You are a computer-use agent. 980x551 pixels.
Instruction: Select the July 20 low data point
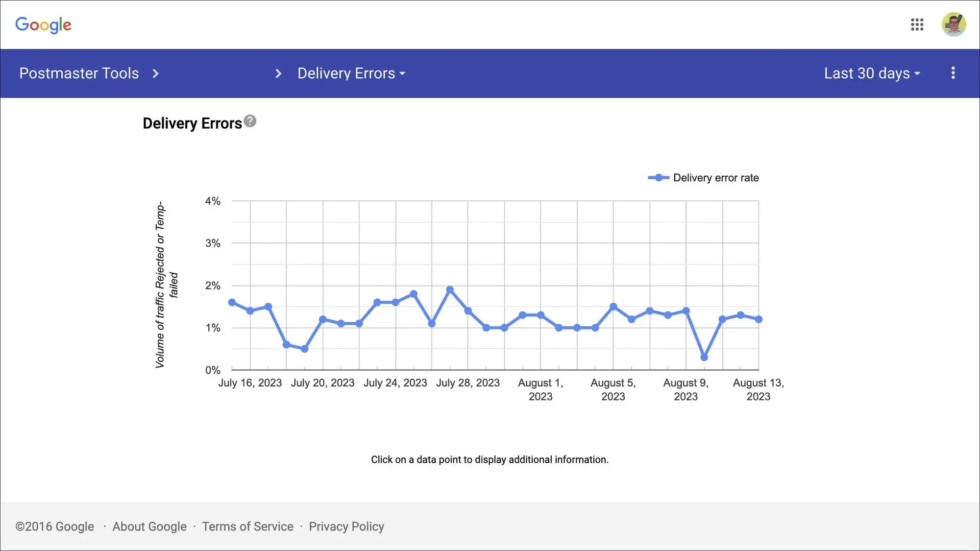click(x=304, y=349)
